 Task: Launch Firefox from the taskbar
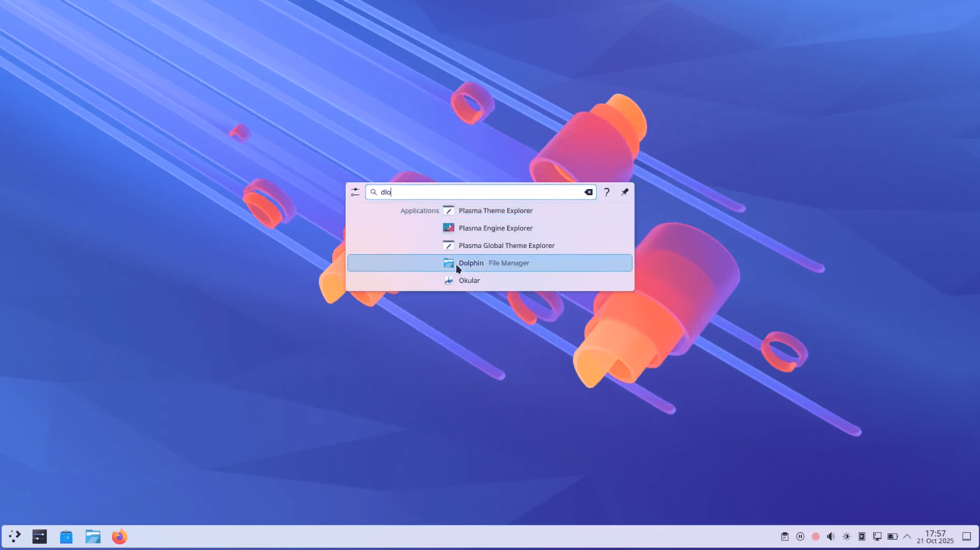point(119,536)
